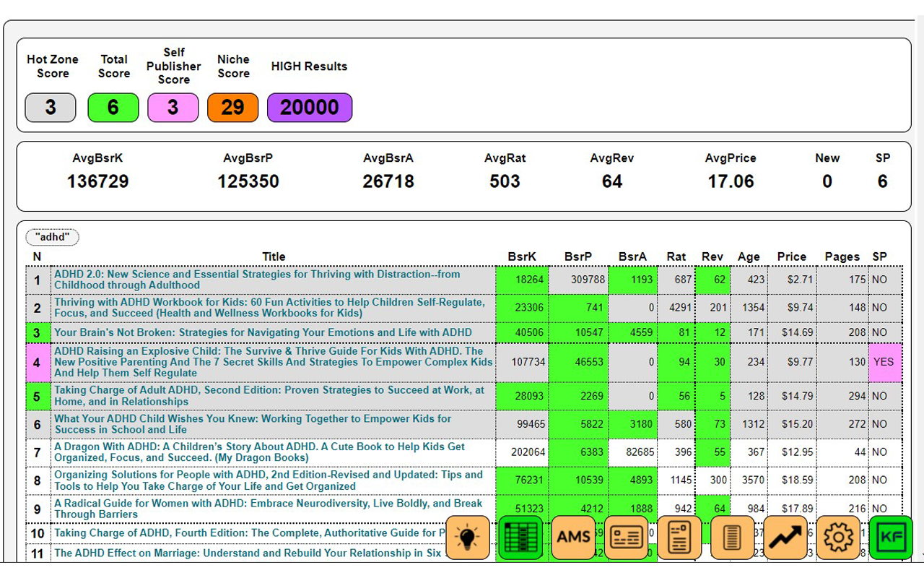Image resolution: width=924 pixels, height=578 pixels.
Task: Click the AvgBsrA value 26718
Action: click(x=388, y=181)
